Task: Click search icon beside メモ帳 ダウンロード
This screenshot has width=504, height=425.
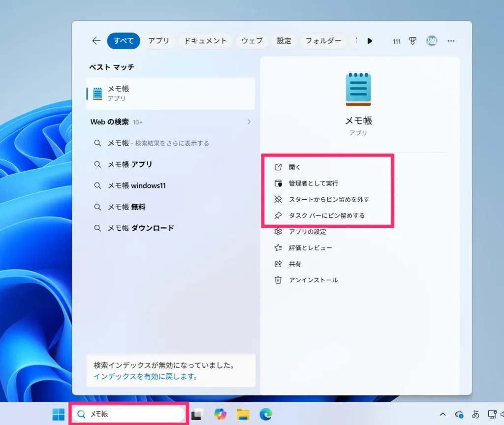Action: pos(97,228)
